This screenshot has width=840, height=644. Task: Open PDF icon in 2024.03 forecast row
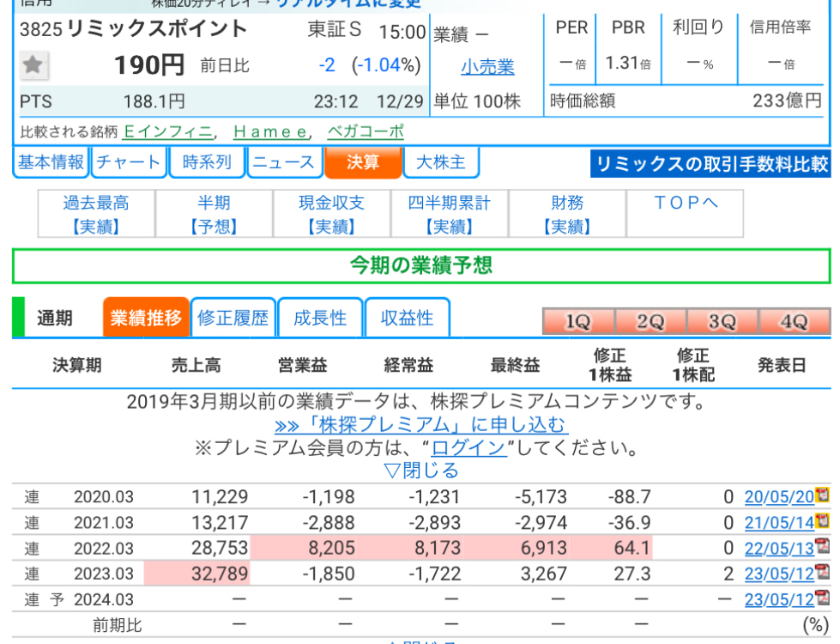(x=822, y=598)
